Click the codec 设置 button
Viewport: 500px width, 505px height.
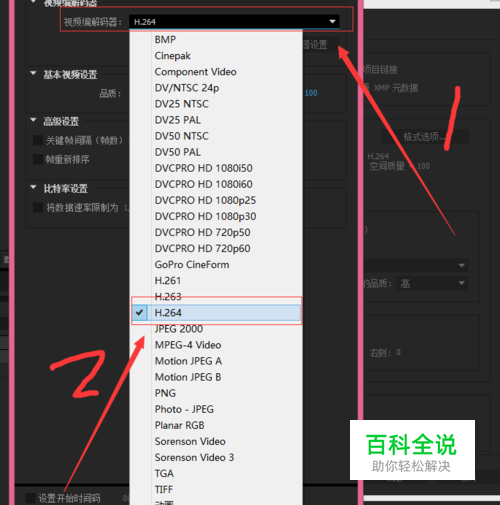(321, 45)
